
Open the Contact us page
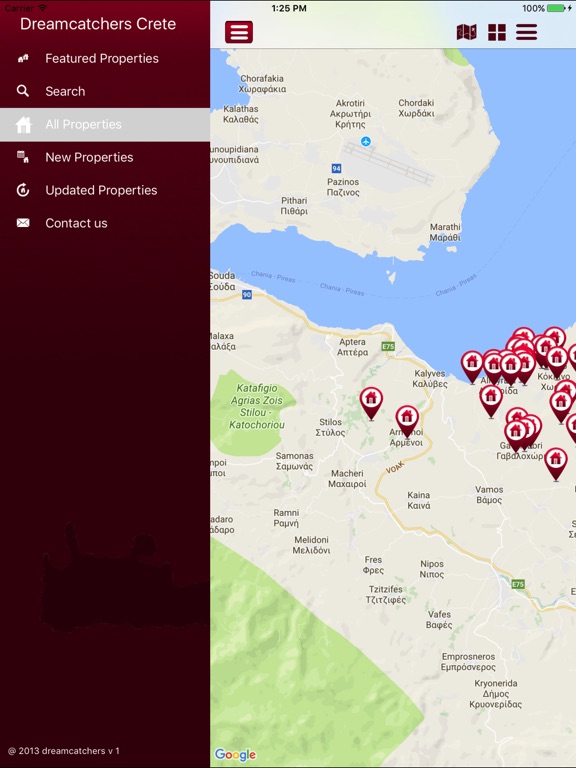[x=105, y=223]
